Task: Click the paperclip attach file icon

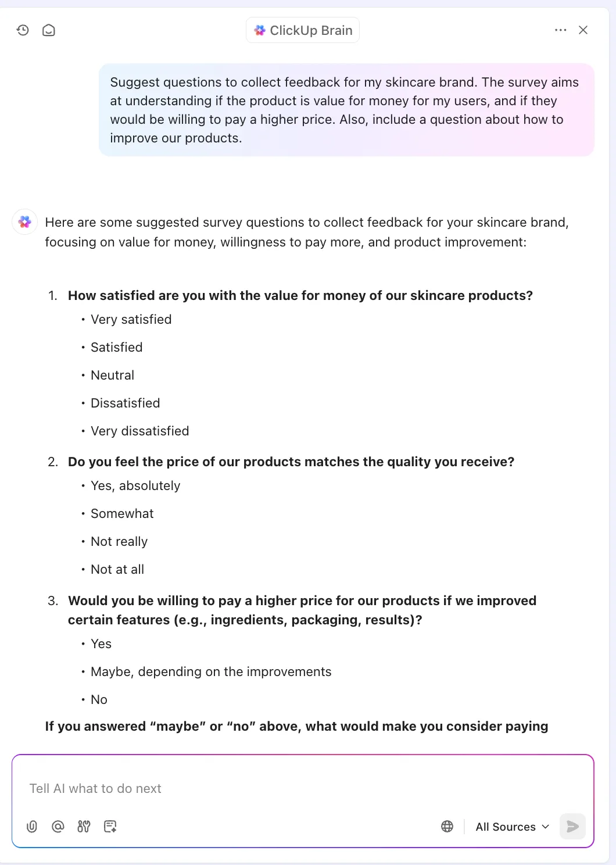Action: [32, 826]
